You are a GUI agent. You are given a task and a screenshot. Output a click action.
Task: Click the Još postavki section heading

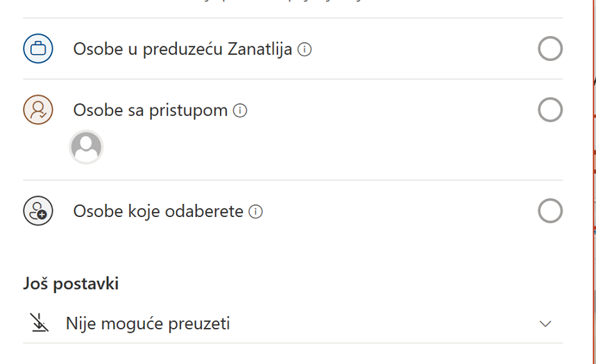coord(71,284)
